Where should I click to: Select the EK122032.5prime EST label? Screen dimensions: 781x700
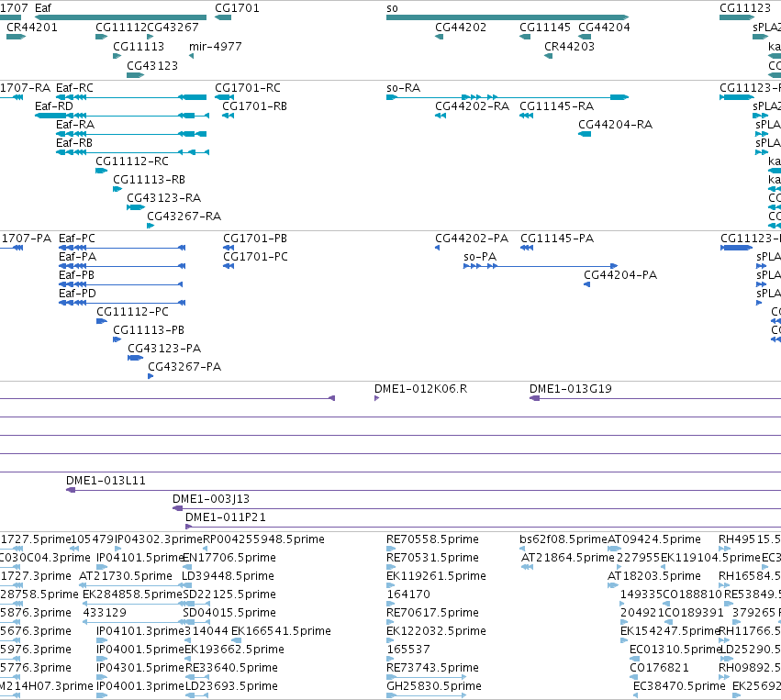(436, 631)
